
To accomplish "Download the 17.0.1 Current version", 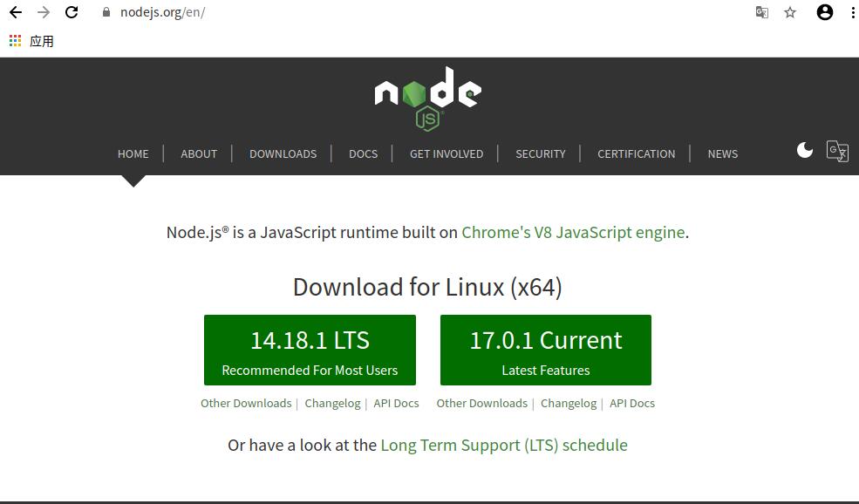I will coord(546,350).
